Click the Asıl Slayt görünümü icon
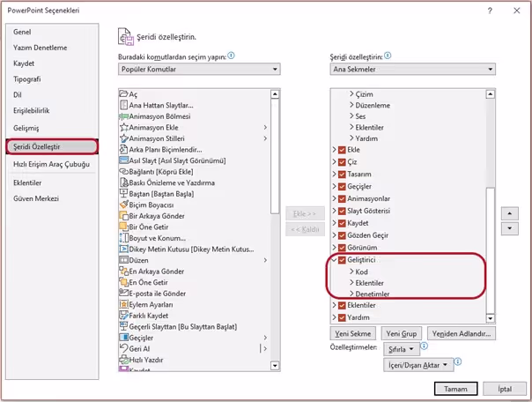This screenshot has width=532, height=402. pyautogui.click(x=124, y=160)
